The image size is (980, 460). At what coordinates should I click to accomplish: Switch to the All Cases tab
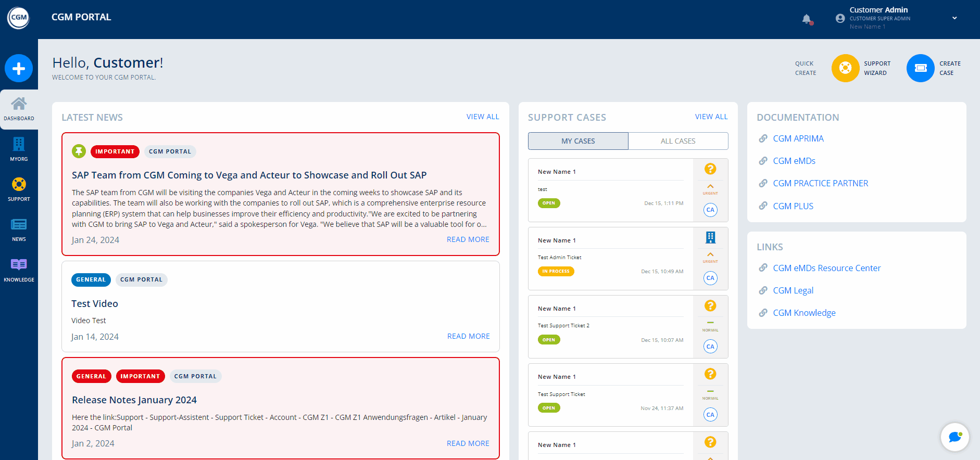pos(677,141)
